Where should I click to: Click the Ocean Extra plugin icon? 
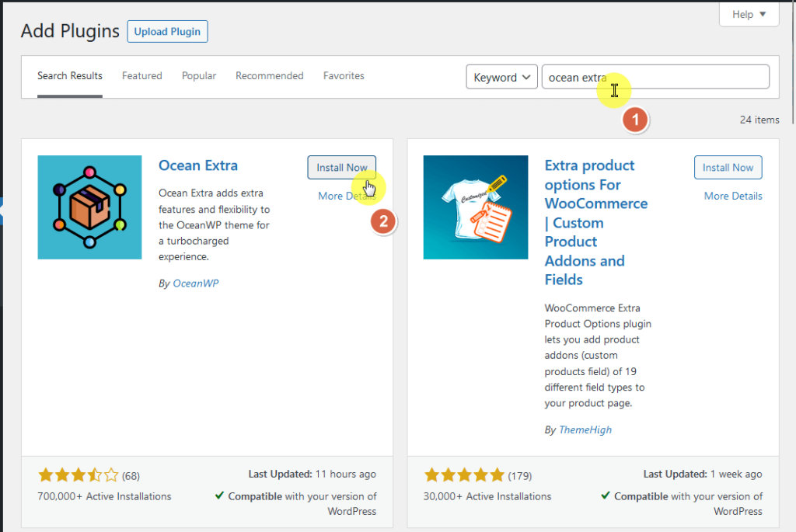[x=89, y=207]
